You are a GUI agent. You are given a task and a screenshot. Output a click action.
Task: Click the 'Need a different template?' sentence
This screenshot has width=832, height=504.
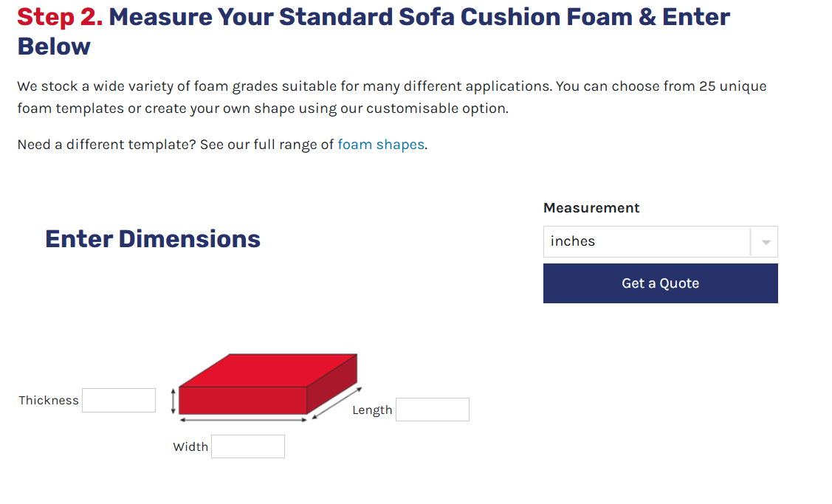tap(222, 145)
